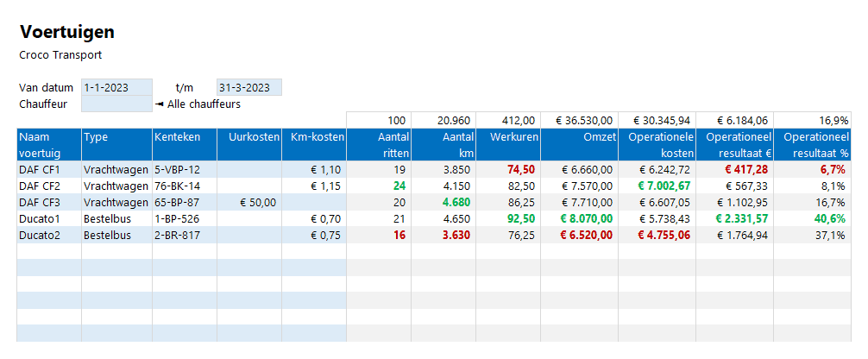This screenshot has height=359, width=868.
Task: Click the arrow beside Alle chauffeurs
Action: (x=159, y=104)
